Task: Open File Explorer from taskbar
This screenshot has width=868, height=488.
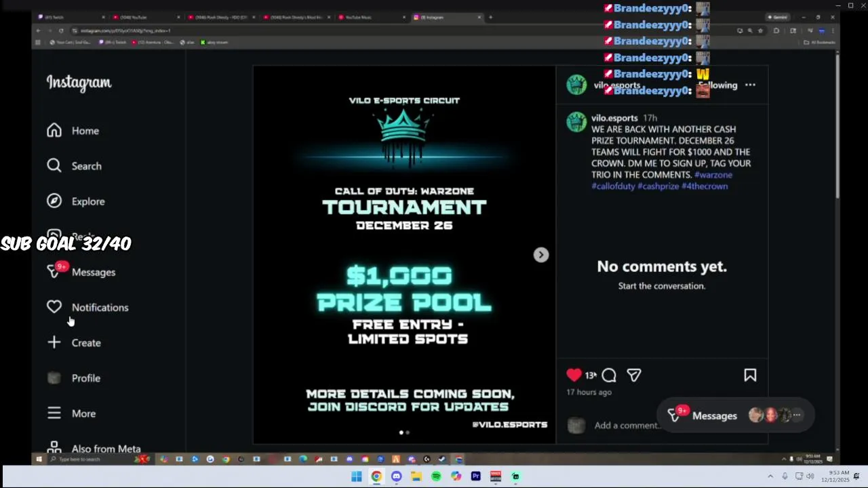Action: click(x=416, y=476)
